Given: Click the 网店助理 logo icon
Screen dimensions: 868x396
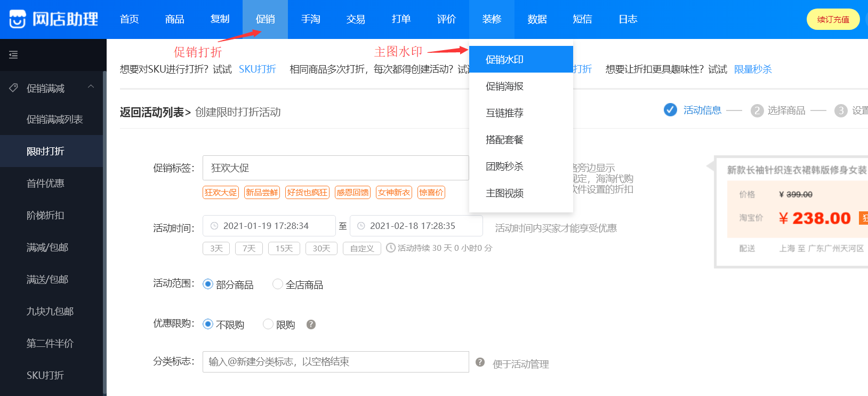Looking at the screenshot, I should point(18,19).
